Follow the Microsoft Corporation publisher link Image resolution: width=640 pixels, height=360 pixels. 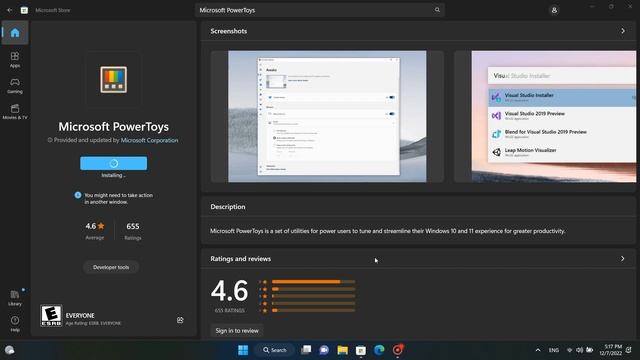tap(149, 140)
